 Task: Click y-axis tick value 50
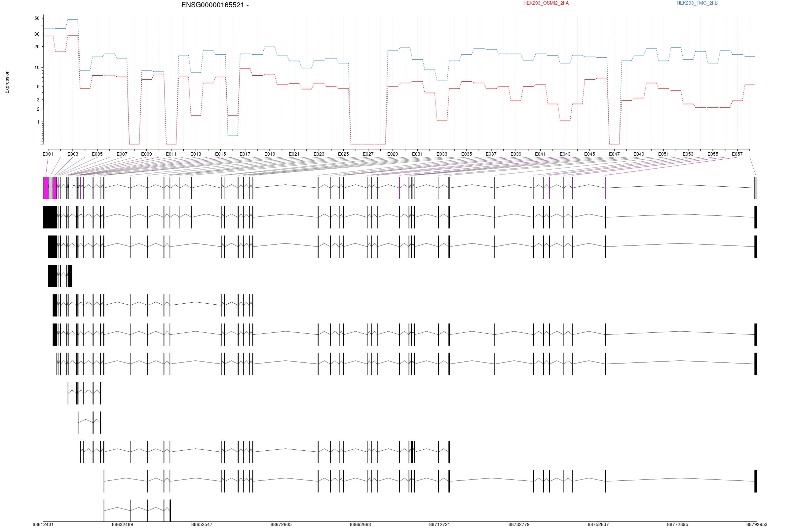37,18
